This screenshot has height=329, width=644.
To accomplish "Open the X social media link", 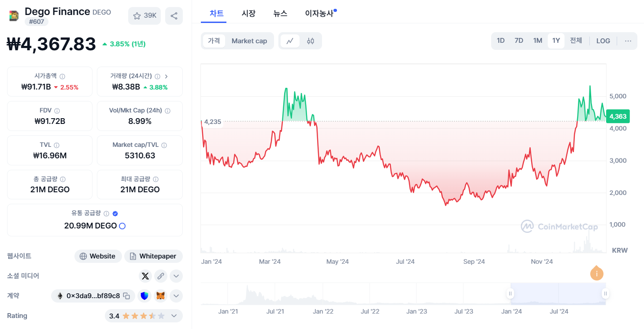I will coord(145,276).
